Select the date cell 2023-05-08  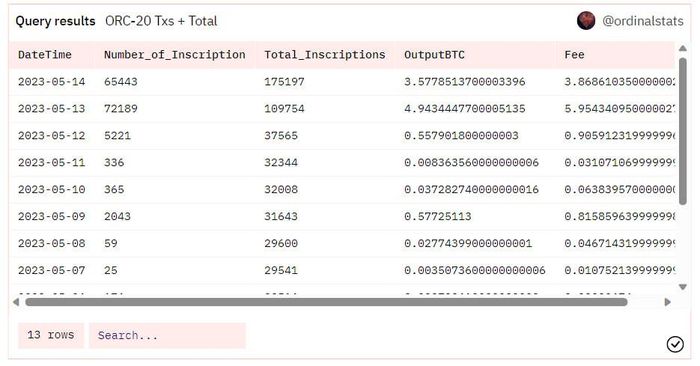click(51, 243)
